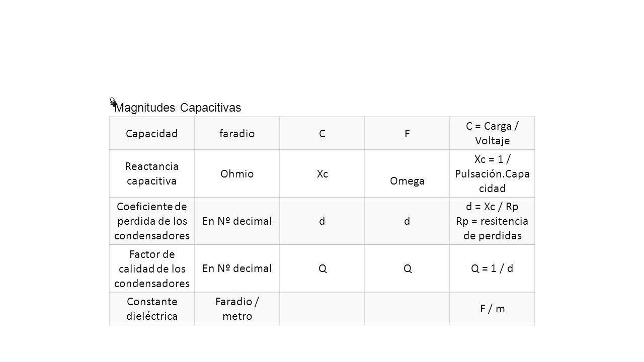The width and height of the screenshot is (644, 362).
Task: Click the 'F' unit symbol cell in Capacidad row
Action: click(408, 133)
